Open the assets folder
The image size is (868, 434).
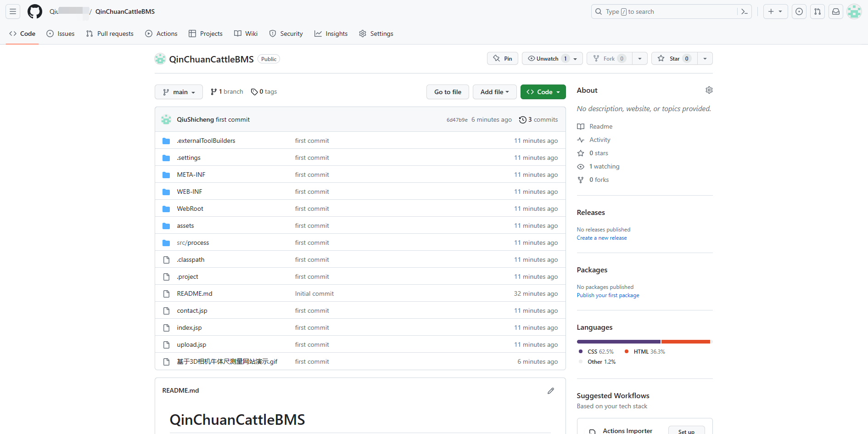[x=185, y=226]
